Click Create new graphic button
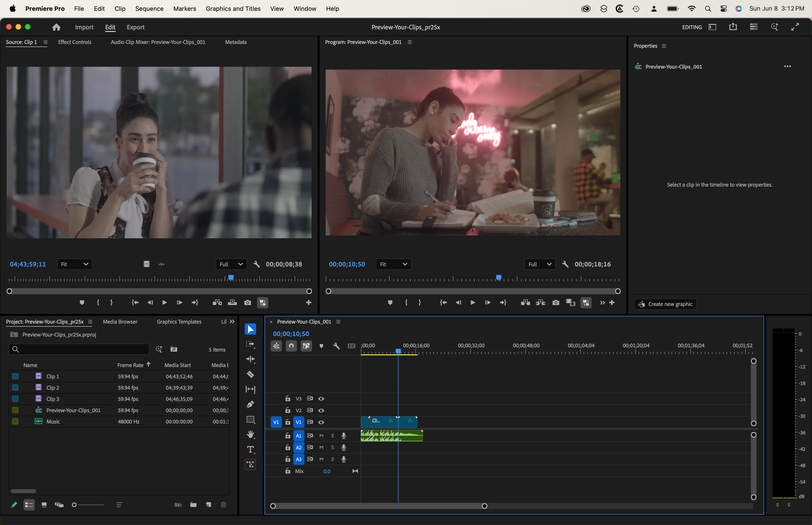Image resolution: width=812 pixels, height=525 pixels. coord(665,304)
